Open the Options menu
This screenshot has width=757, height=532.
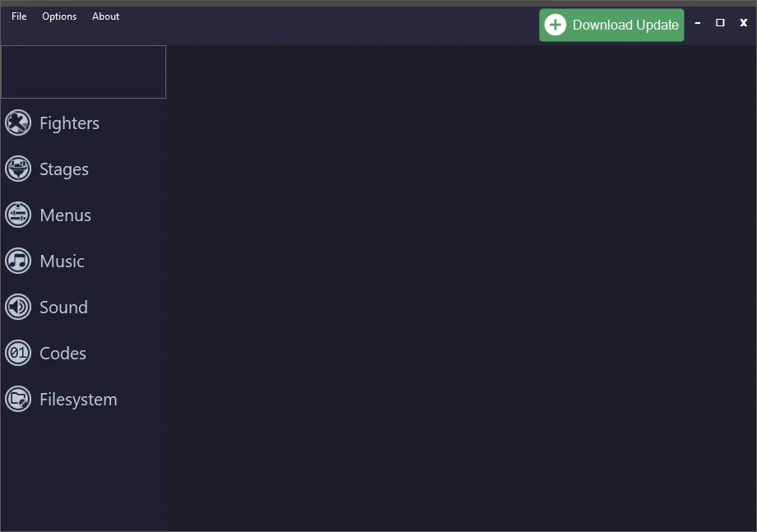pos(58,16)
